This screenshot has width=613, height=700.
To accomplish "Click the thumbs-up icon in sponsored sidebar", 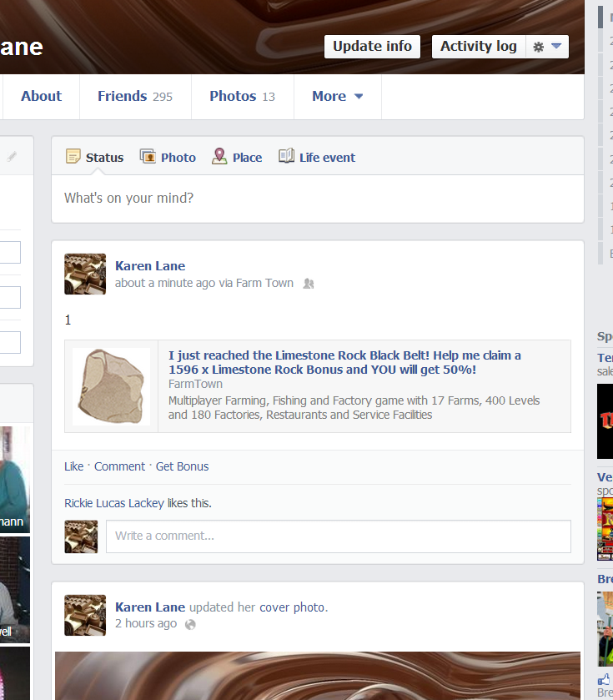I will (x=604, y=679).
